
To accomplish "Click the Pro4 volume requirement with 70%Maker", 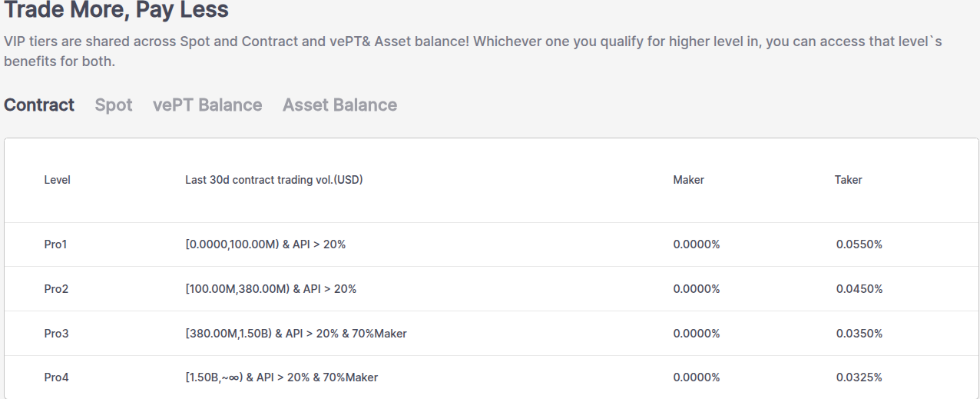I will tap(281, 377).
